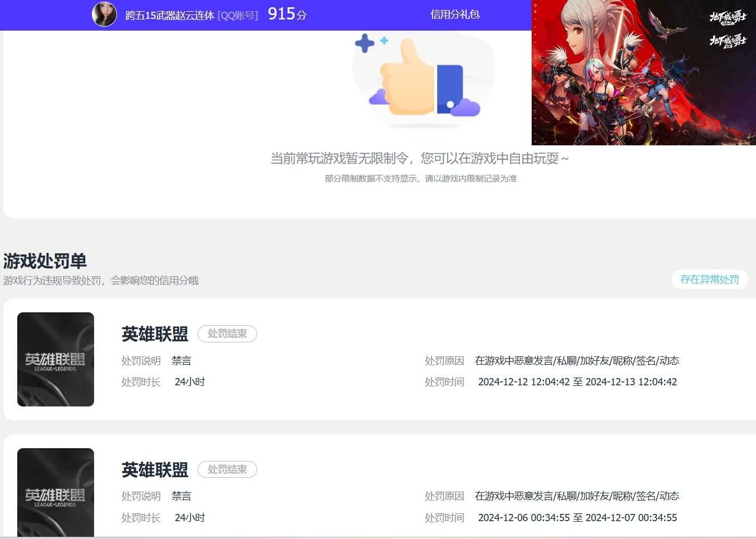Viewport: 756px width, 539px height.
Task: Click the 游戏行为违规导致处罚 subtitle text
Action: pyautogui.click(x=101, y=281)
